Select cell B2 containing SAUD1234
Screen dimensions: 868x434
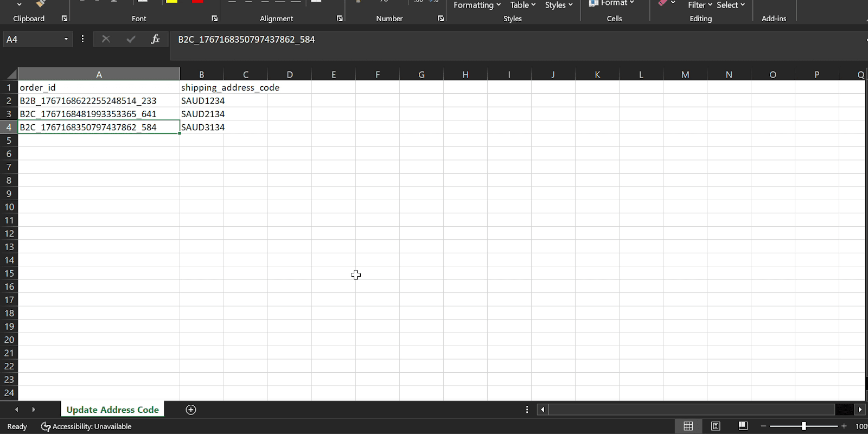[202, 101]
